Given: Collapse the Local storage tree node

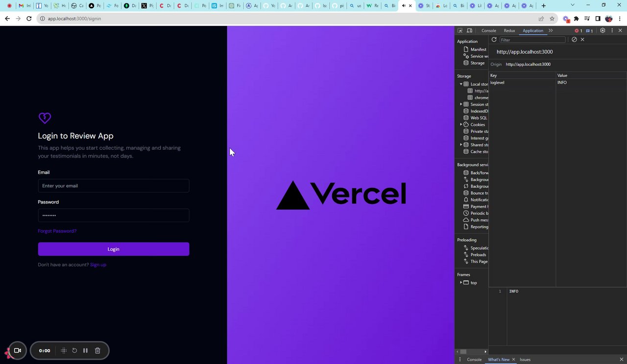Looking at the screenshot, I should click(x=461, y=84).
